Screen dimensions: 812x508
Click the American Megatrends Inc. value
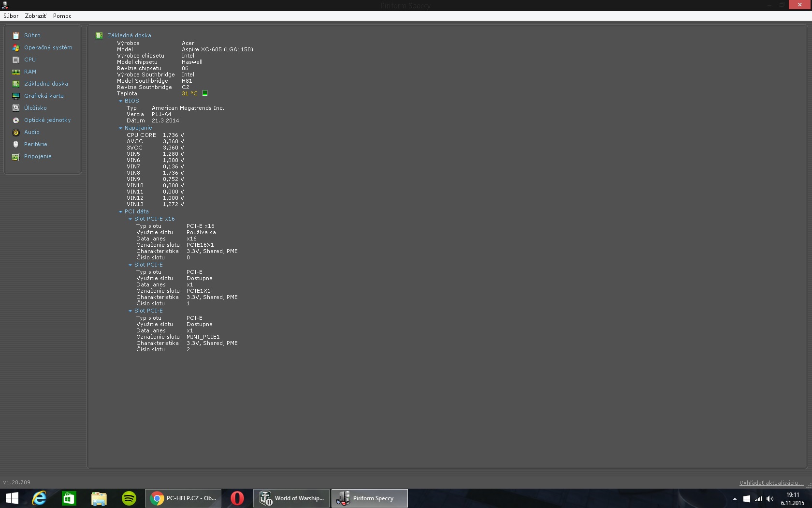point(188,108)
